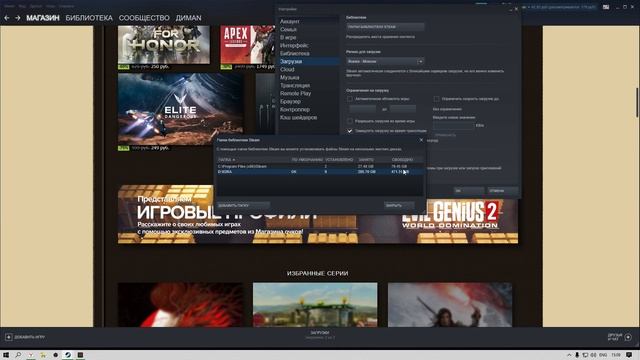Open the СООБЩЕСТВО tab
This screenshot has width=640, height=360.
(144, 18)
